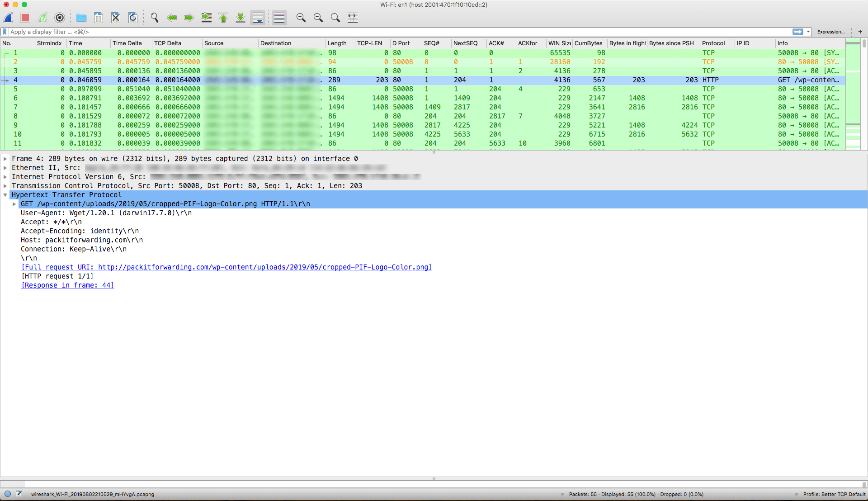Click the Protocol column header
The image size is (868, 501).
point(717,43)
